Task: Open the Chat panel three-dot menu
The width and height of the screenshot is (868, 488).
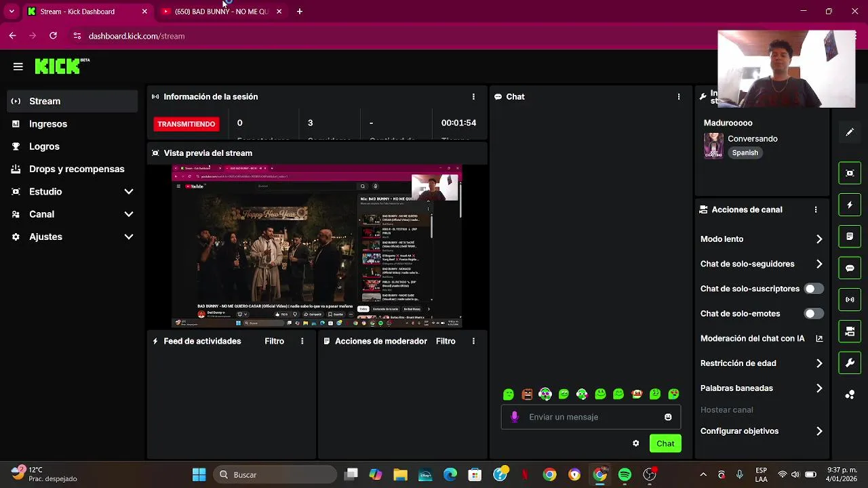Action: point(678,97)
